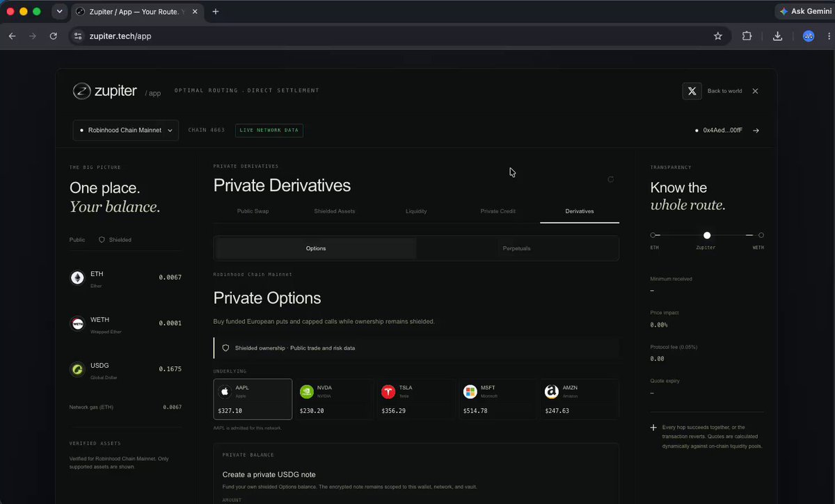Open the Private Credit tab
The width and height of the screenshot is (835, 504).
coord(498,211)
